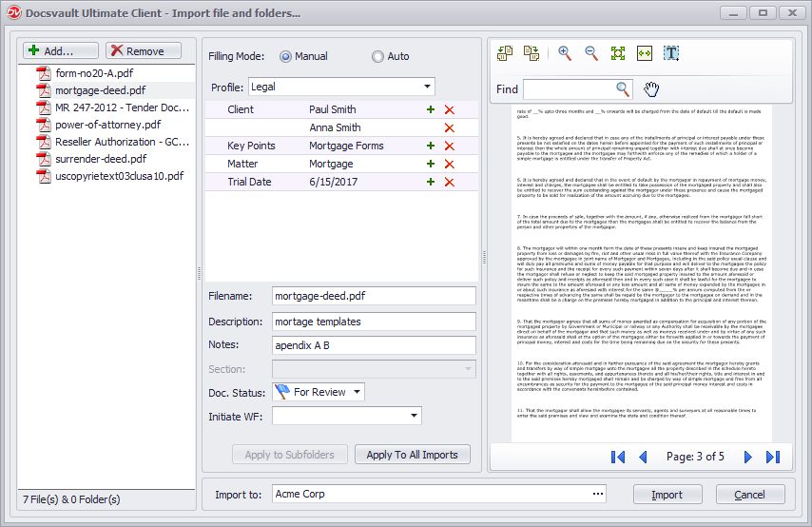The width and height of the screenshot is (812, 527).
Task: Click the rotate left page icon in preview toolbar
Action: point(505,53)
